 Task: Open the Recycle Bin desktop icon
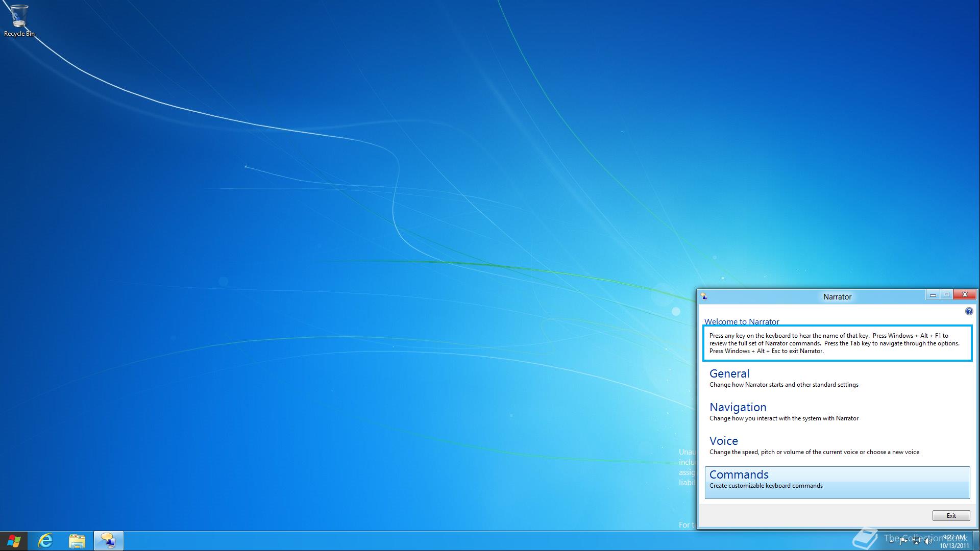[x=19, y=21]
